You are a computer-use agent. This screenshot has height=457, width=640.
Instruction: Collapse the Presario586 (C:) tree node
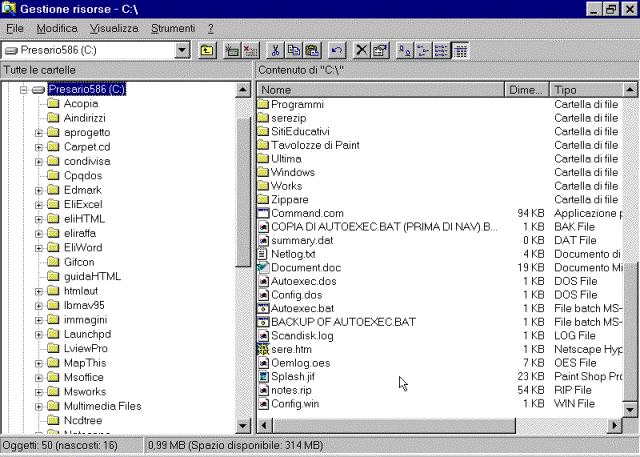24,89
